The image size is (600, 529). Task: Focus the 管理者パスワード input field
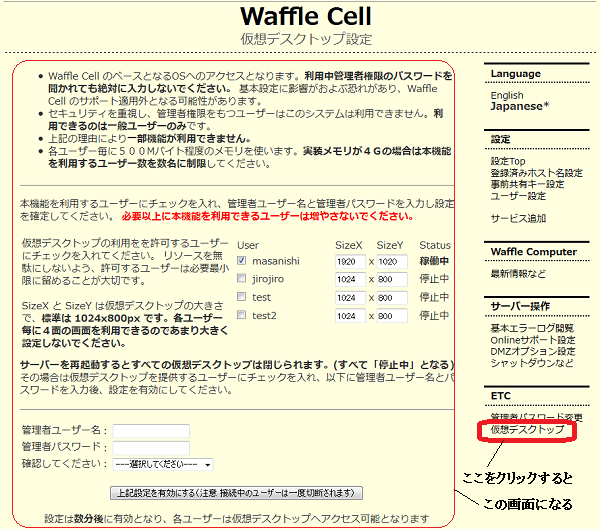pos(151,447)
